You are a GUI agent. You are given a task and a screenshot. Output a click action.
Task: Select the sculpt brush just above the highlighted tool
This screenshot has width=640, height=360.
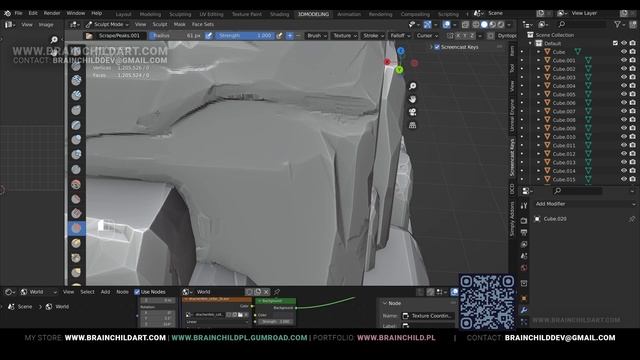(76, 213)
